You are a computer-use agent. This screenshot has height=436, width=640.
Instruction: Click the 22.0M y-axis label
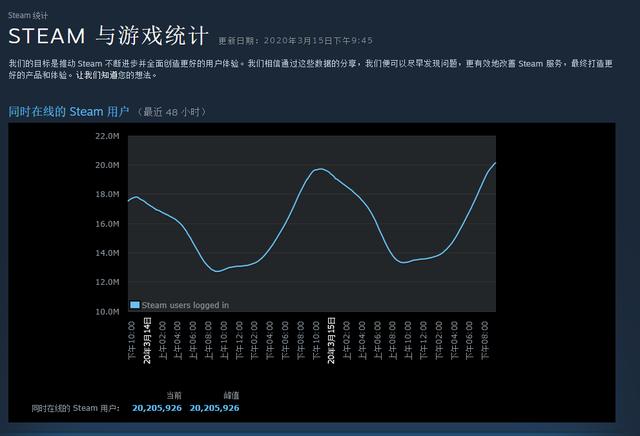(x=107, y=136)
